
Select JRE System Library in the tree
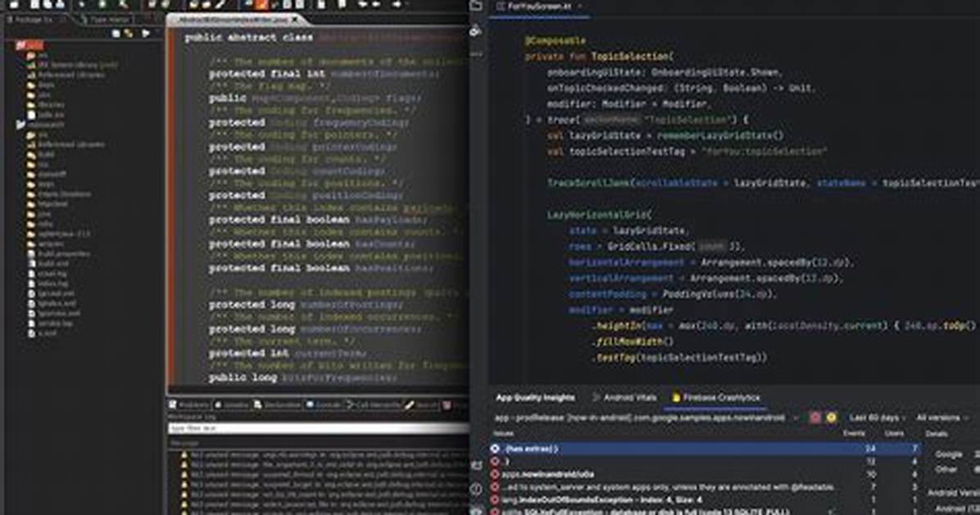point(72,65)
